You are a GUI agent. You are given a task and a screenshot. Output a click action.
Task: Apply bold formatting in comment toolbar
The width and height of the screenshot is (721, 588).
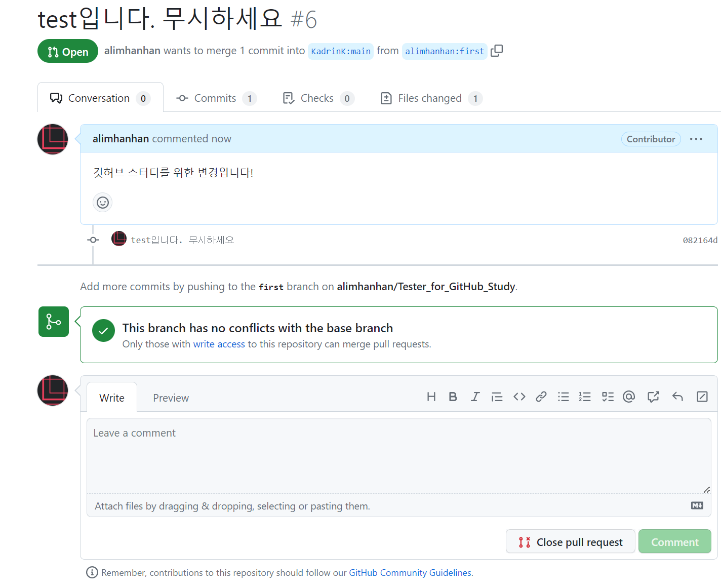pyautogui.click(x=453, y=397)
